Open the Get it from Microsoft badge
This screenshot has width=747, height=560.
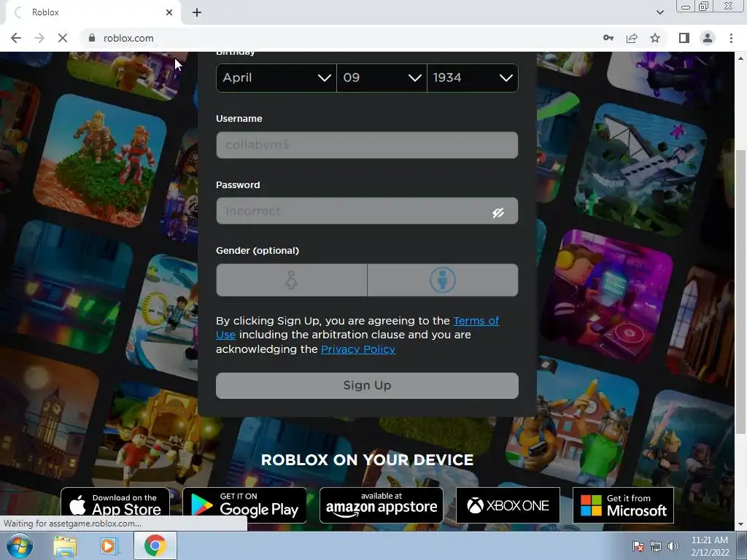623,505
